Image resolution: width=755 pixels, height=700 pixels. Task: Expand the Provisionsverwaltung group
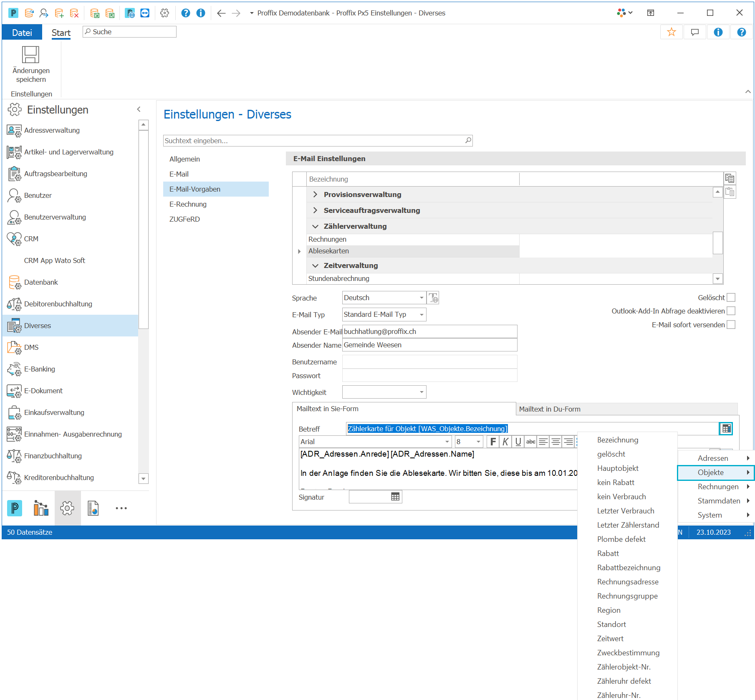coord(315,195)
